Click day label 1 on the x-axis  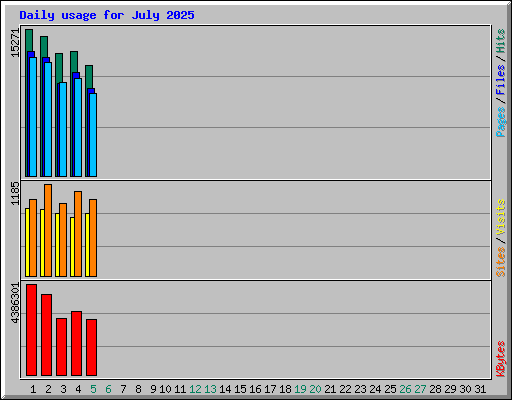(33, 389)
